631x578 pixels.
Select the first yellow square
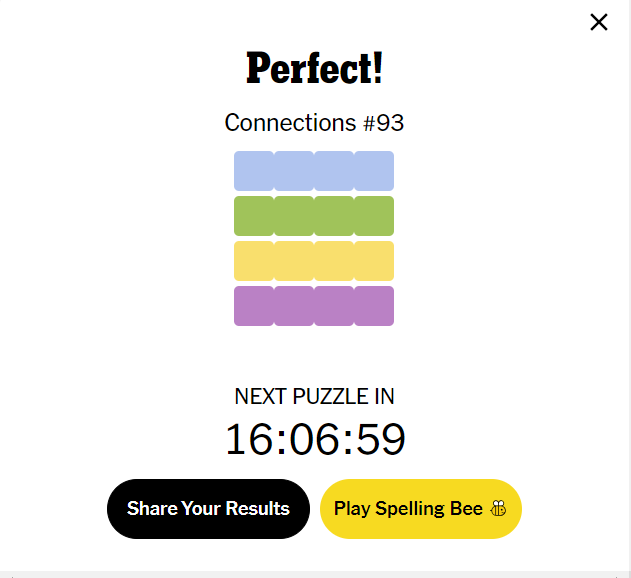[x=254, y=261]
